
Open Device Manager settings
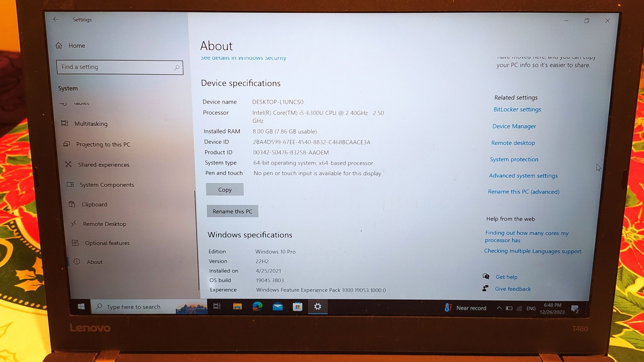514,126
